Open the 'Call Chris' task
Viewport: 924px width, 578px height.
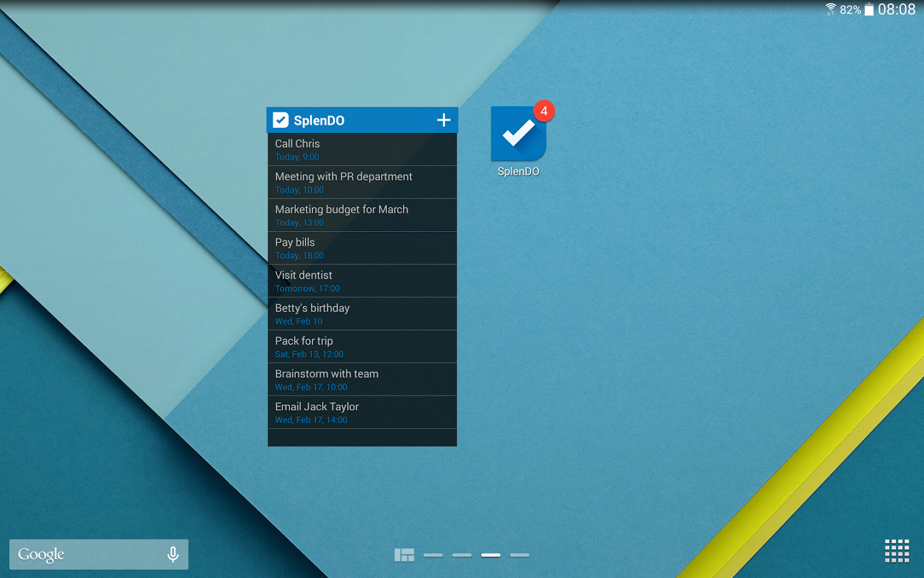tap(362, 150)
